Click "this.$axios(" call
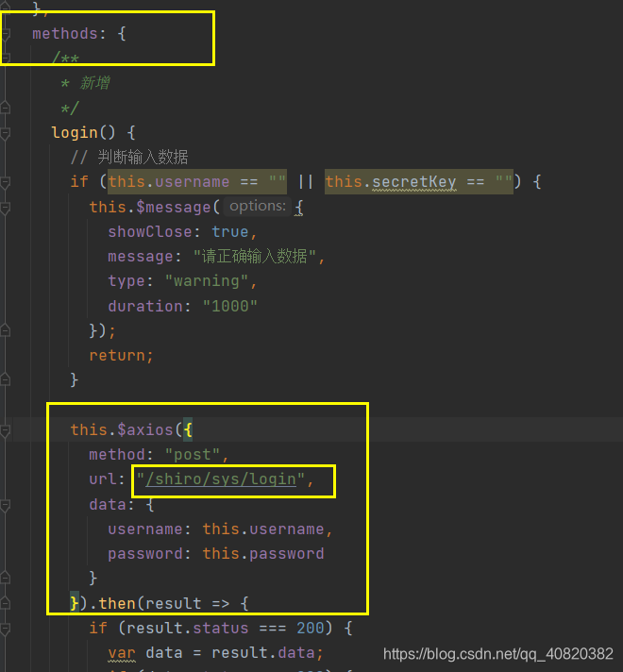This screenshot has height=672, width=623. (126, 429)
